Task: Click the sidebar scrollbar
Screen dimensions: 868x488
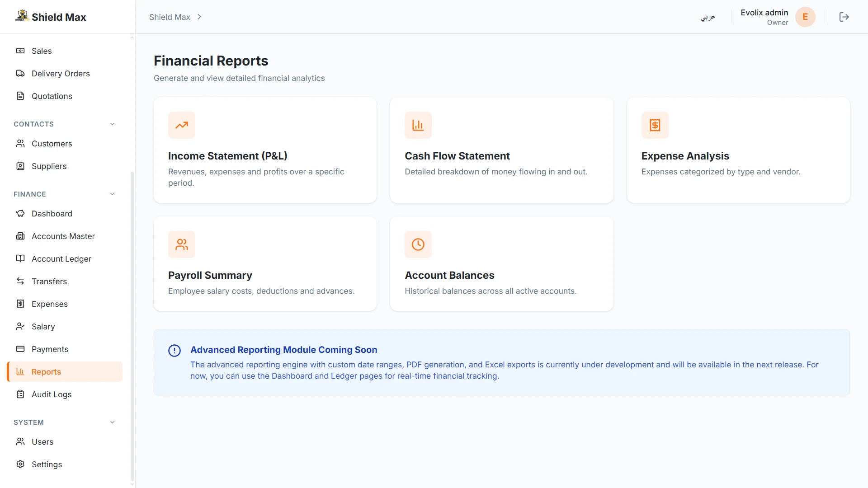Action: (132, 325)
